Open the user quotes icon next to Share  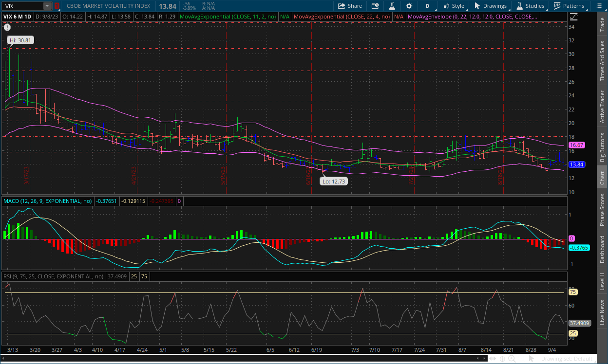375,6
